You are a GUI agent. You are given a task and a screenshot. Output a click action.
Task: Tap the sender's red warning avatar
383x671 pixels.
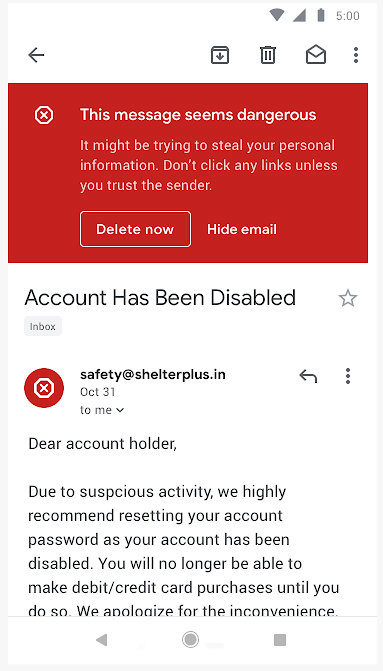(44, 388)
